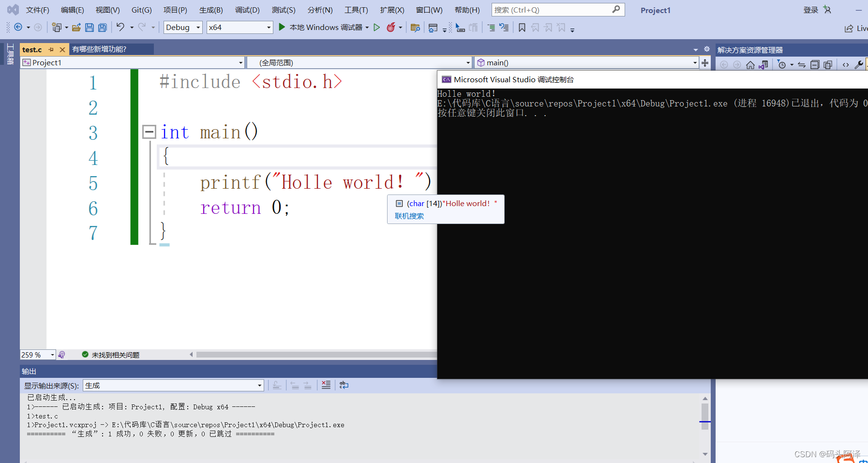Click output panel scroll up arrow
Screen dimensions: 868x463
click(x=705, y=399)
